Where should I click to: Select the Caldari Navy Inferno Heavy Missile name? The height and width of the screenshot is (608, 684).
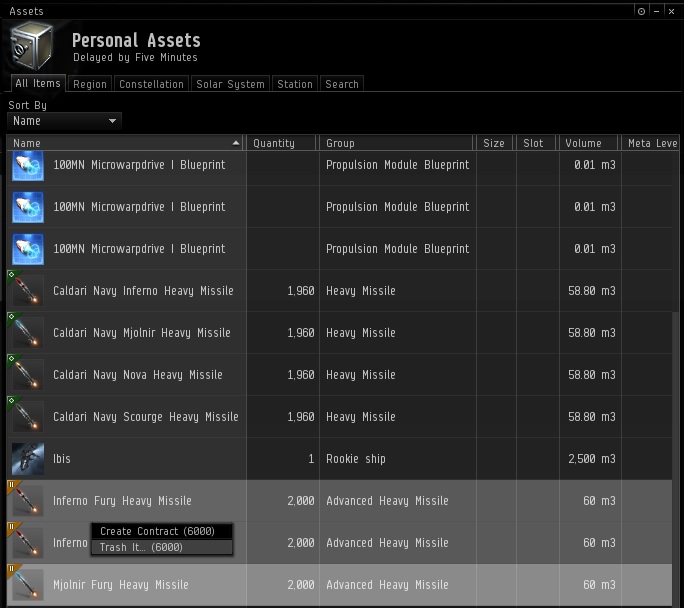click(143, 291)
